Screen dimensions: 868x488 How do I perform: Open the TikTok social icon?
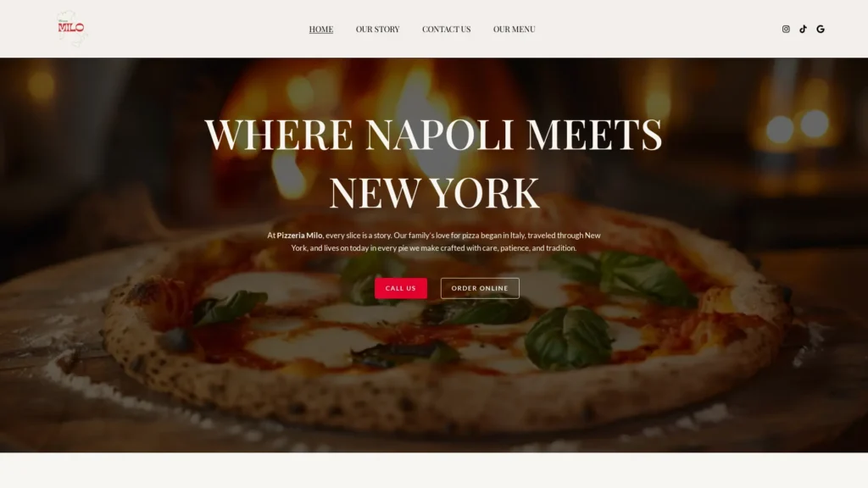pos(803,29)
